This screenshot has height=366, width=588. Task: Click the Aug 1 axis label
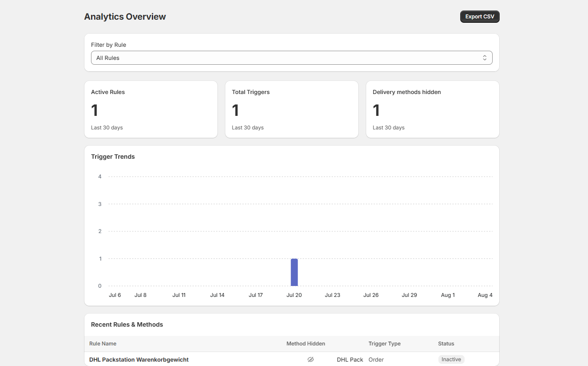[x=448, y=295]
